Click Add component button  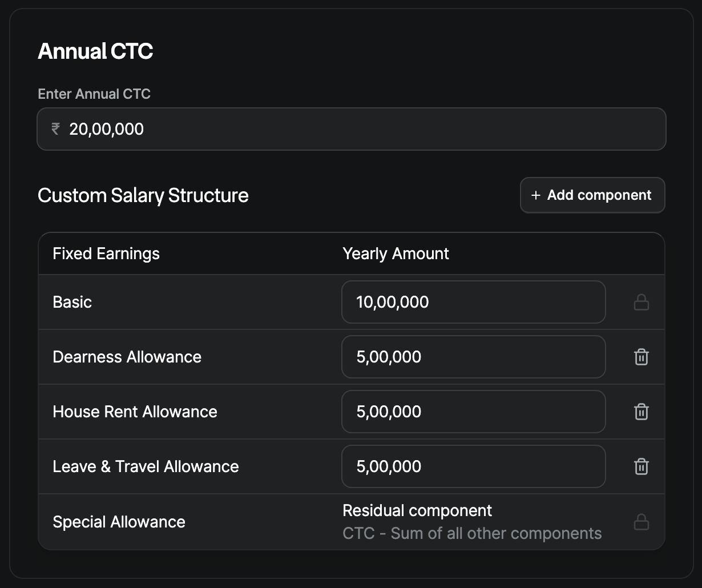pyautogui.click(x=592, y=195)
